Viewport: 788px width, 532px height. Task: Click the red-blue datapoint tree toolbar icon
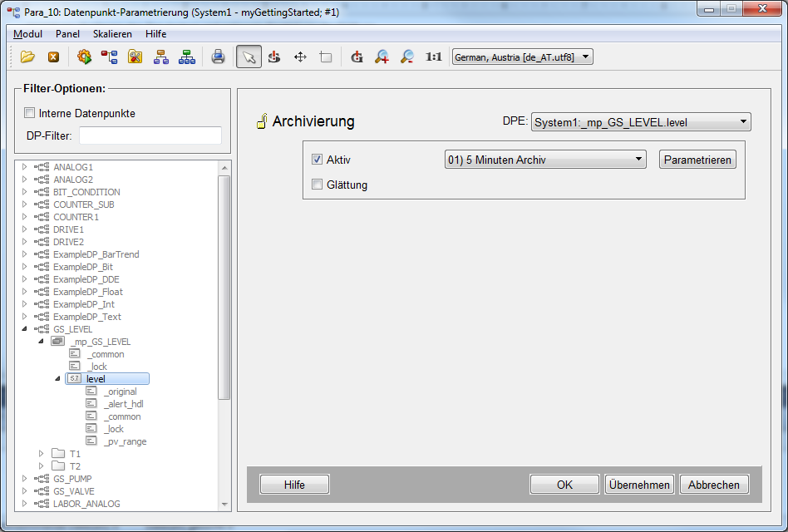pos(109,57)
